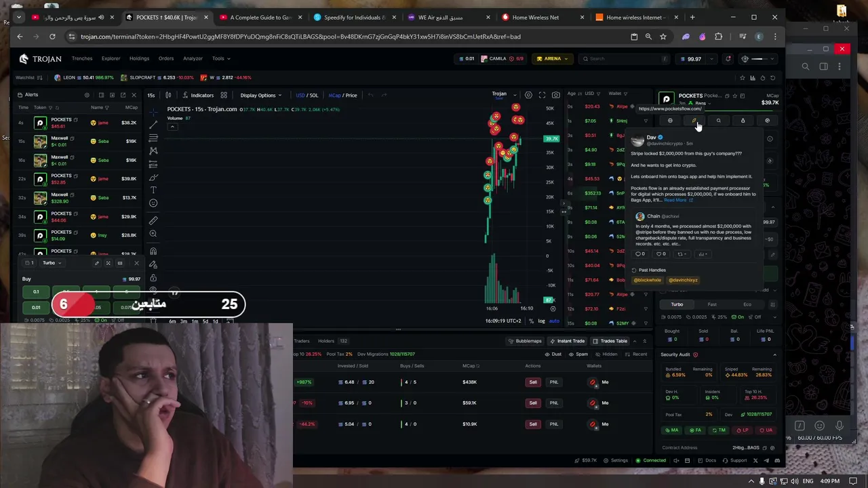Image resolution: width=868 pixels, height=488 pixels.
Task: Open the emoji sticker tool on chart
Action: tap(153, 203)
